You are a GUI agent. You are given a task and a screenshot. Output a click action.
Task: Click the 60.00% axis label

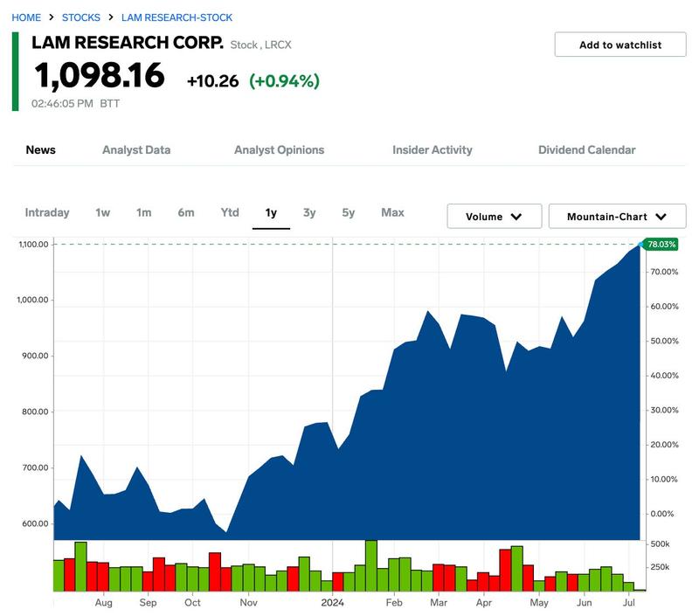(x=664, y=307)
